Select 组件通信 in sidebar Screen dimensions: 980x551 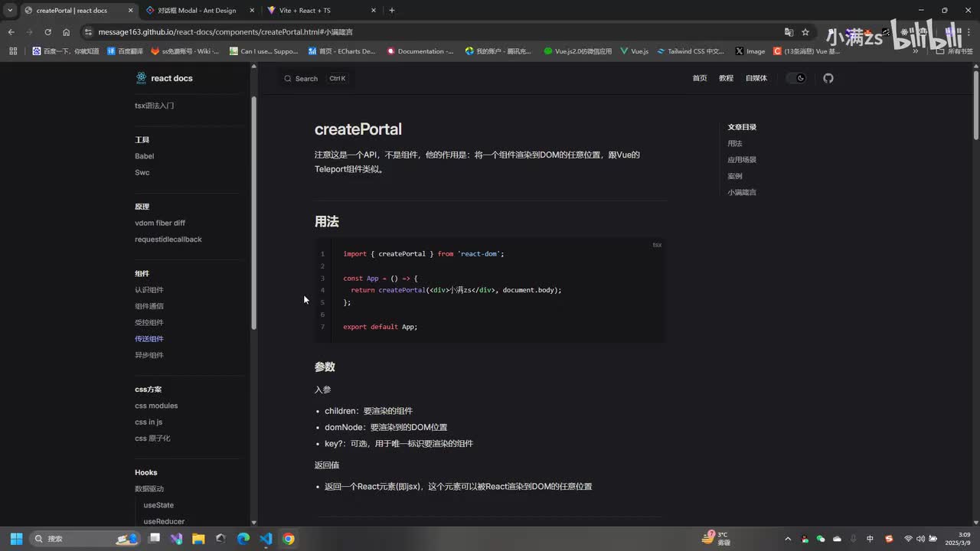(149, 306)
